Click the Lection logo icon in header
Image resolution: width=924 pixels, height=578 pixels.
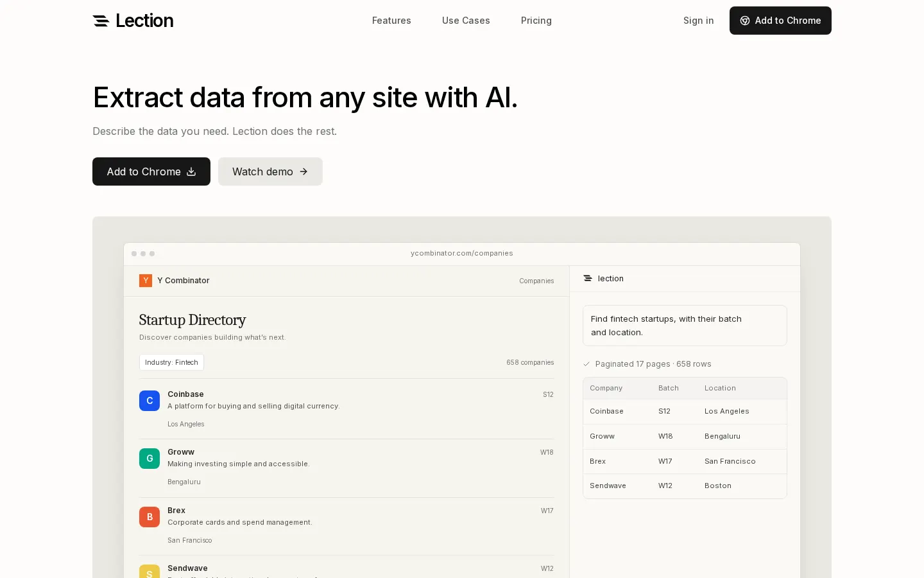tap(101, 21)
